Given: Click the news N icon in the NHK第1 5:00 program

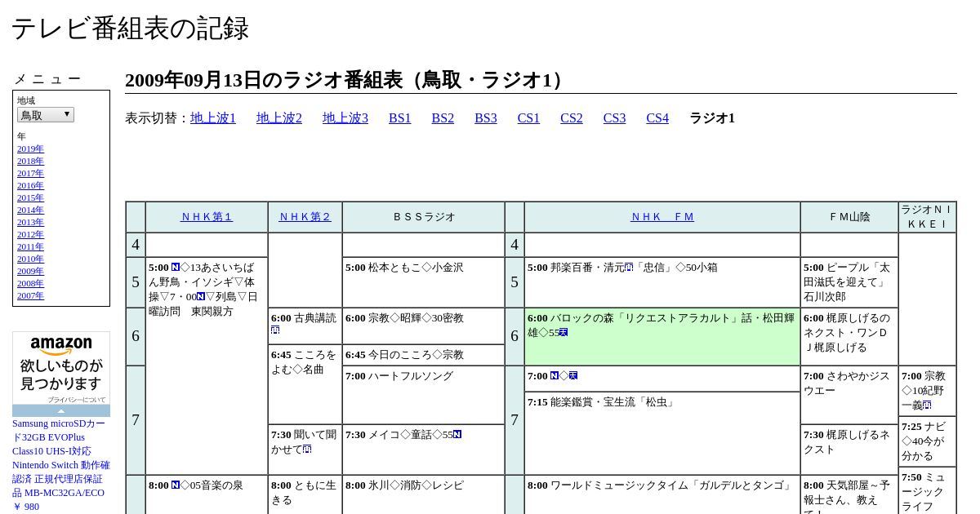Looking at the screenshot, I should [176, 267].
